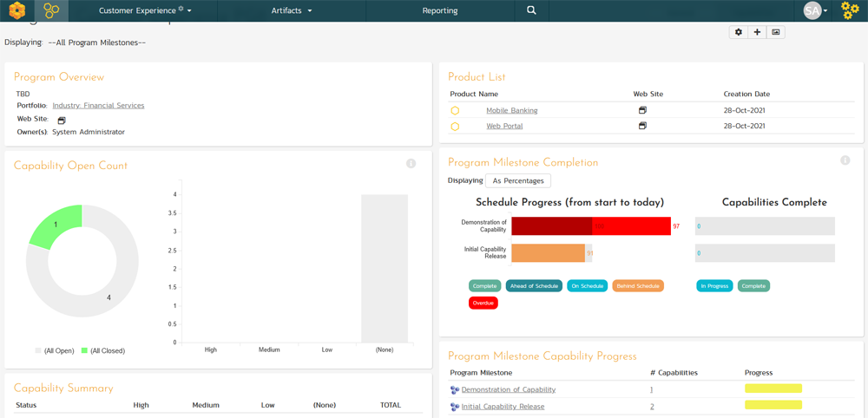The height and width of the screenshot is (418, 868).
Task: Click the plus icon to add widget
Action: pyautogui.click(x=757, y=32)
